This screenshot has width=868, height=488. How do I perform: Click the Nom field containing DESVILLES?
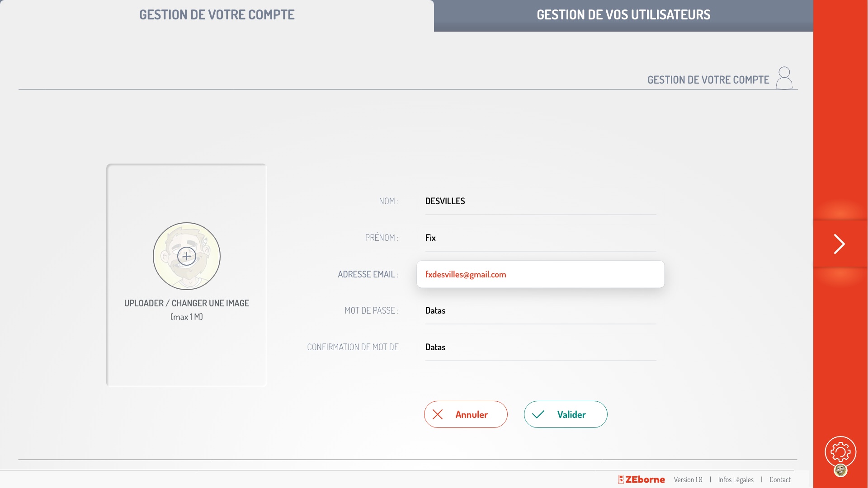tap(540, 202)
